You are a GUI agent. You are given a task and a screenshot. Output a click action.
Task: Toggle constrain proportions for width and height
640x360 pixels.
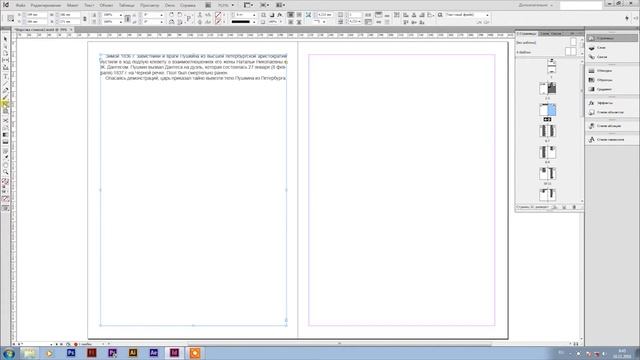tap(84, 18)
